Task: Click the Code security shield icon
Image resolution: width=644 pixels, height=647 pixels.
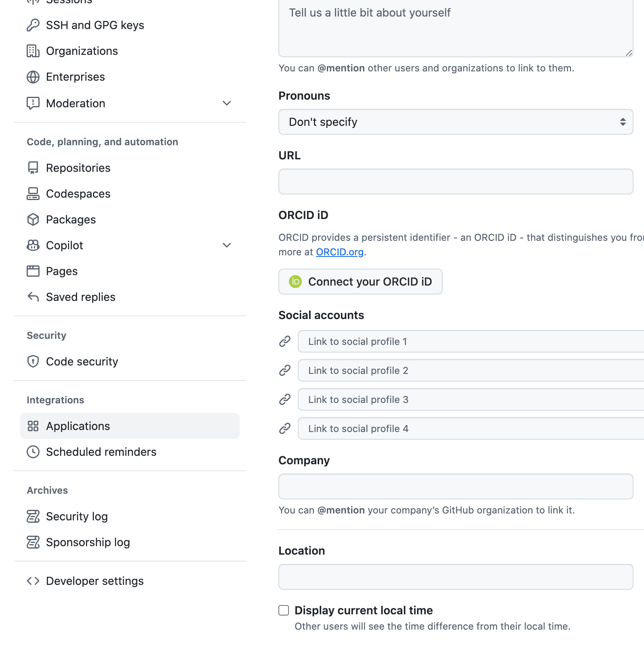Action: coord(33,361)
